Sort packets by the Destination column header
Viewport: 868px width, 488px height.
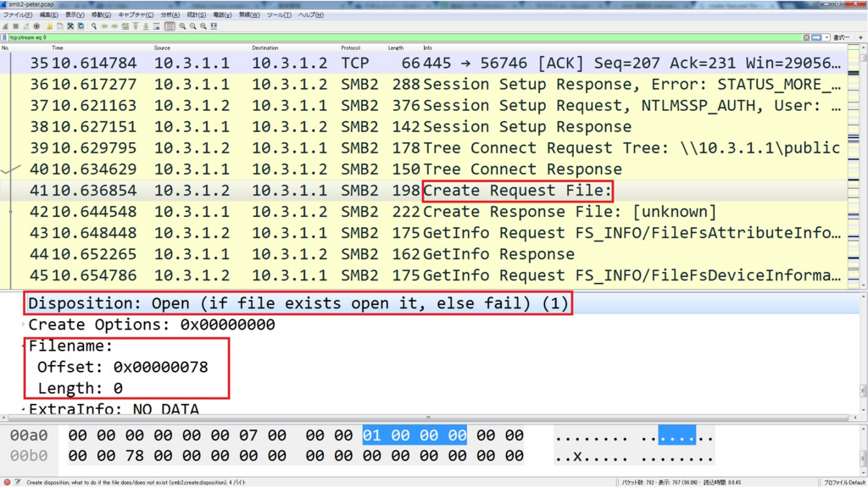click(x=265, y=48)
